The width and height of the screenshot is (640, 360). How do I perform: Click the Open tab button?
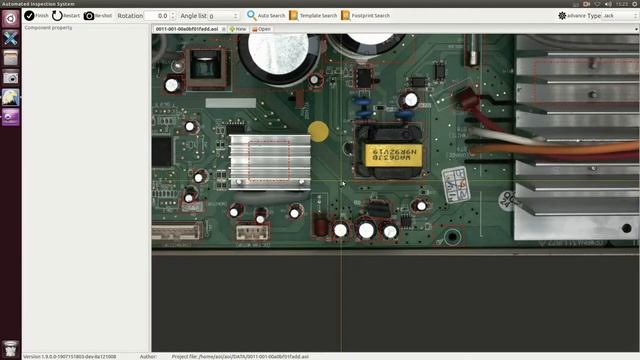coord(261,29)
